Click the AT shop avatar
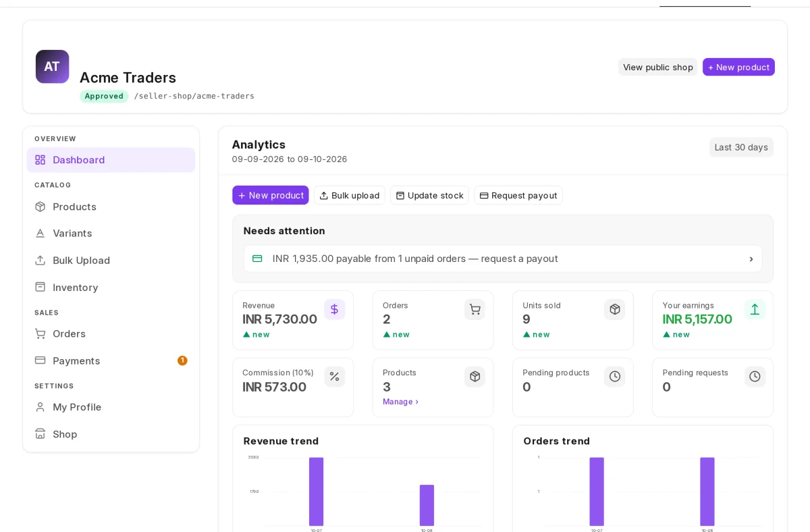This screenshot has width=810, height=532. point(52,66)
